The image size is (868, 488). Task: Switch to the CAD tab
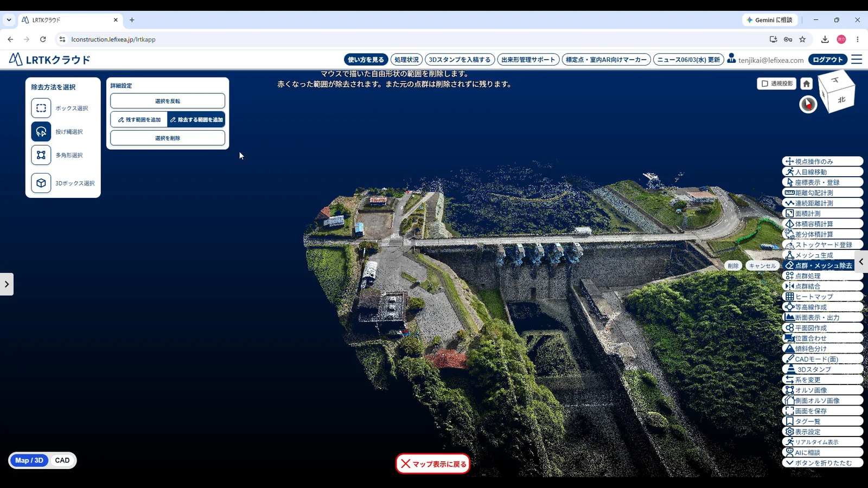62,460
